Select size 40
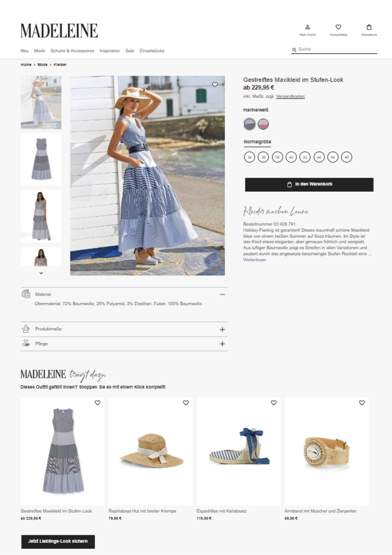Viewport: 392px width, 555px height. pos(291,157)
